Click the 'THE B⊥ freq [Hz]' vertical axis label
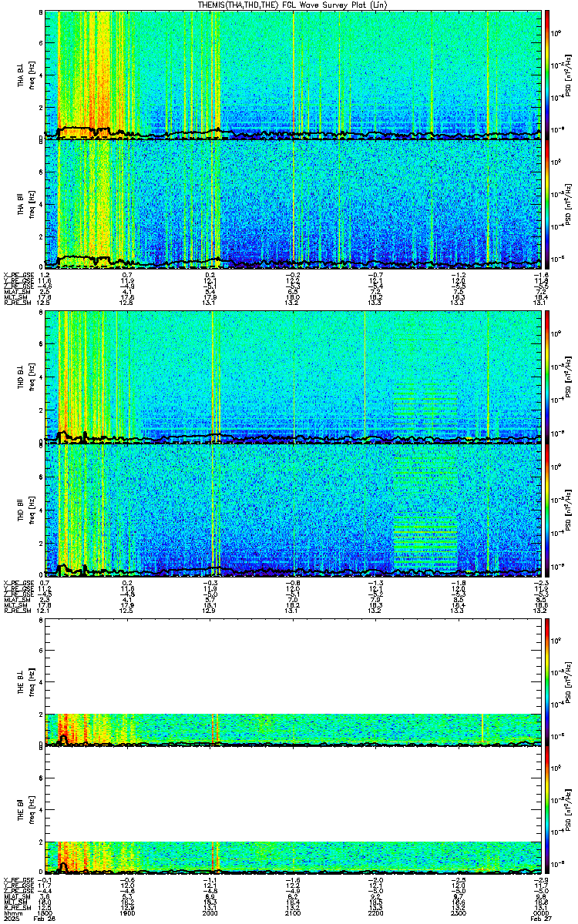578x924 pixels. (25, 681)
